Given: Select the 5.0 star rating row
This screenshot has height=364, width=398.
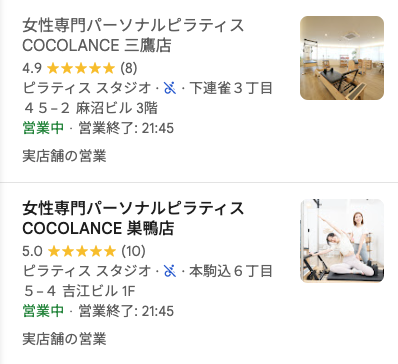Looking at the screenshot, I should click(x=84, y=251).
